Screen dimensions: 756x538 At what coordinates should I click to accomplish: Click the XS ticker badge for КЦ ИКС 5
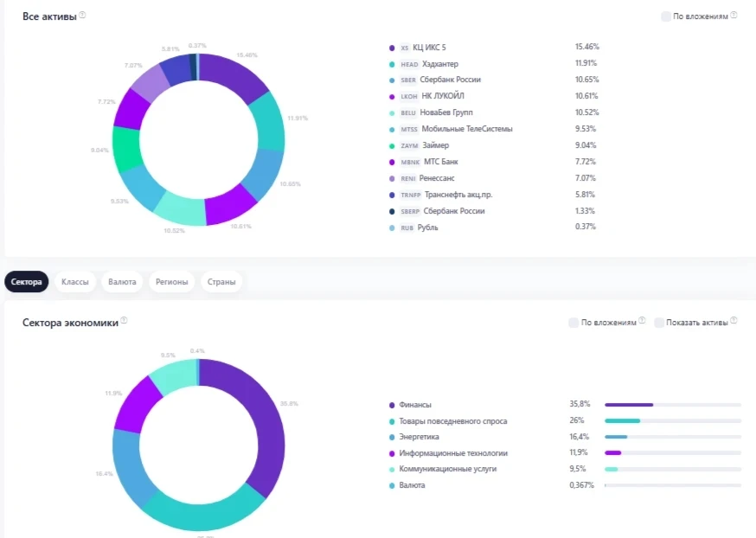405,48
